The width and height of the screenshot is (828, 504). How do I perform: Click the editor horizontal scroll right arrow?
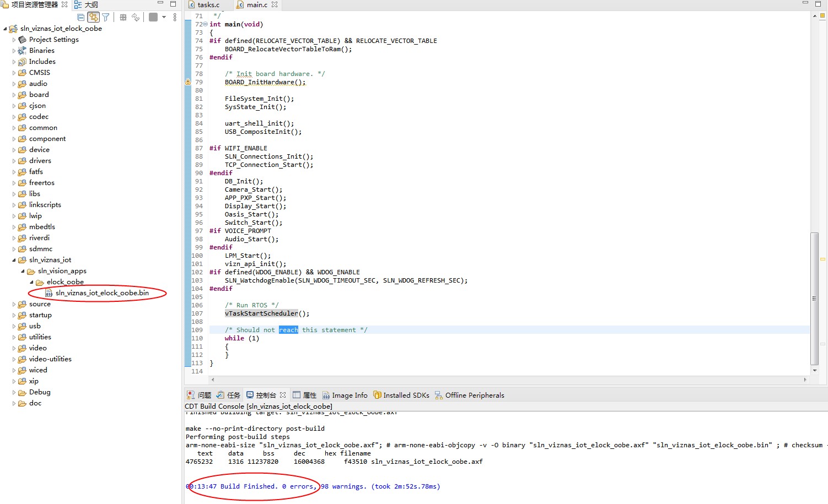pyautogui.click(x=805, y=380)
